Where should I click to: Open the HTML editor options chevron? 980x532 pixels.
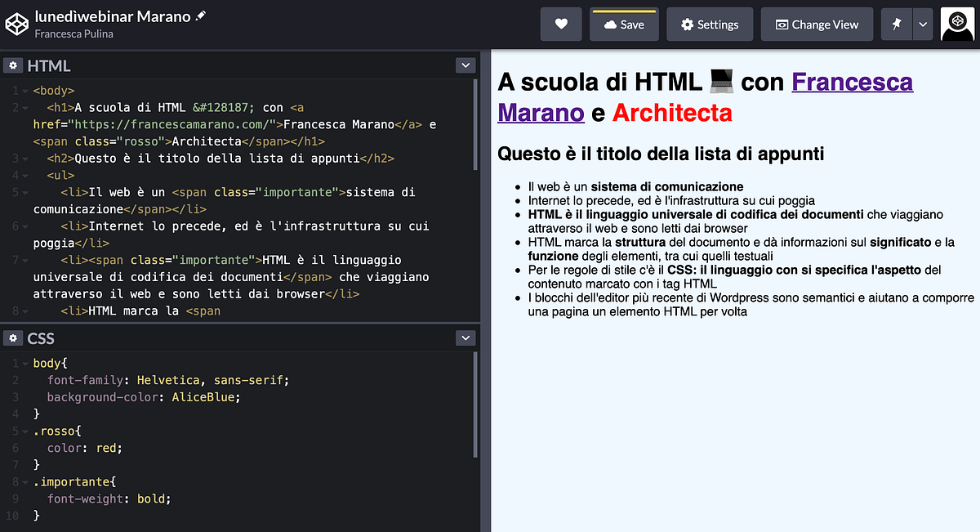[x=465, y=65]
